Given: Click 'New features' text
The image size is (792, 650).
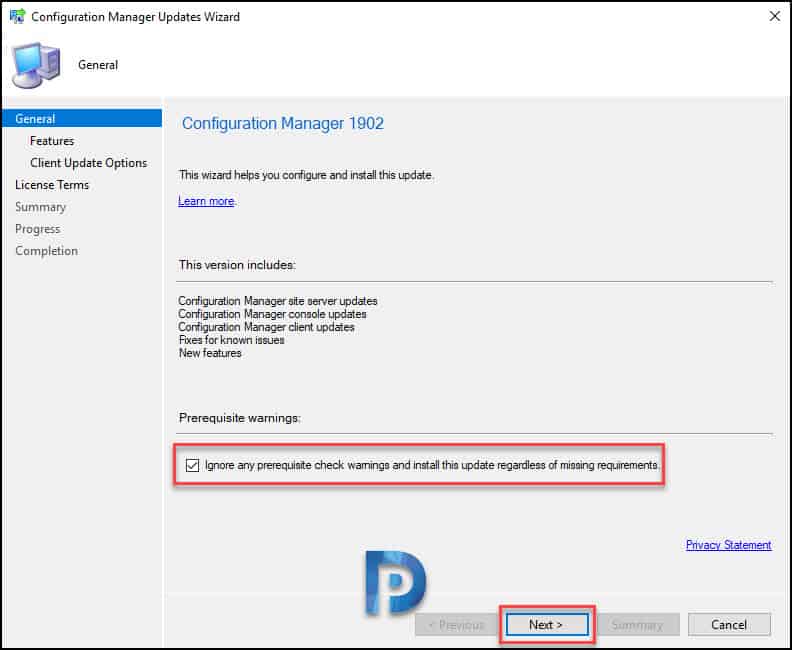Looking at the screenshot, I should [210, 353].
